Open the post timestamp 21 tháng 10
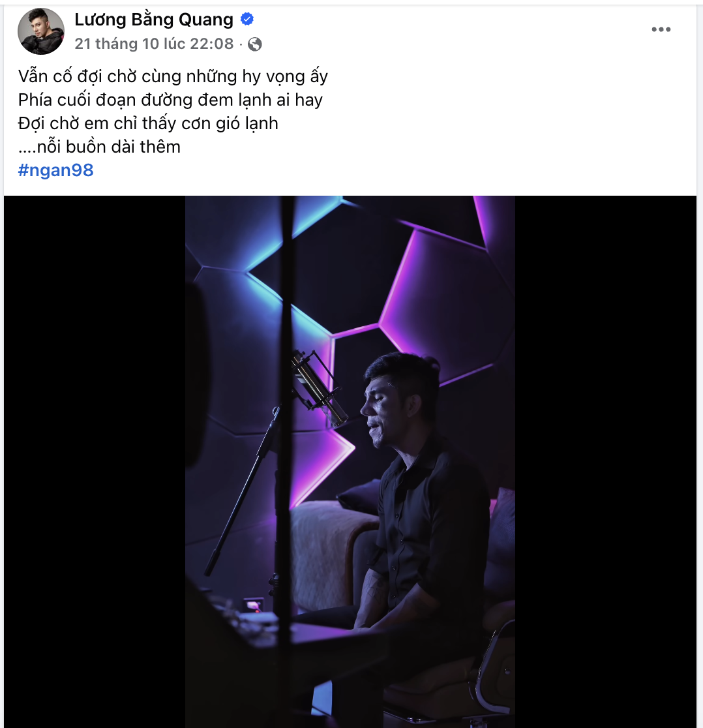Viewport: 703px width, 728px height. coord(153,44)
